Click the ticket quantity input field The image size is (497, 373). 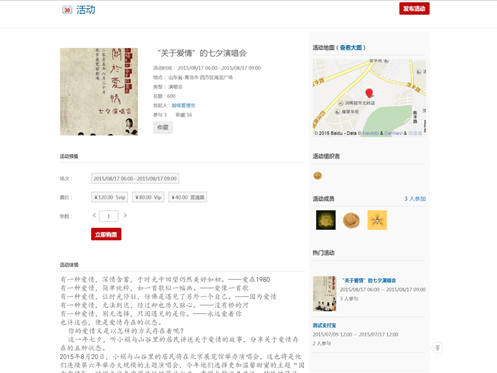coord(109,216)
